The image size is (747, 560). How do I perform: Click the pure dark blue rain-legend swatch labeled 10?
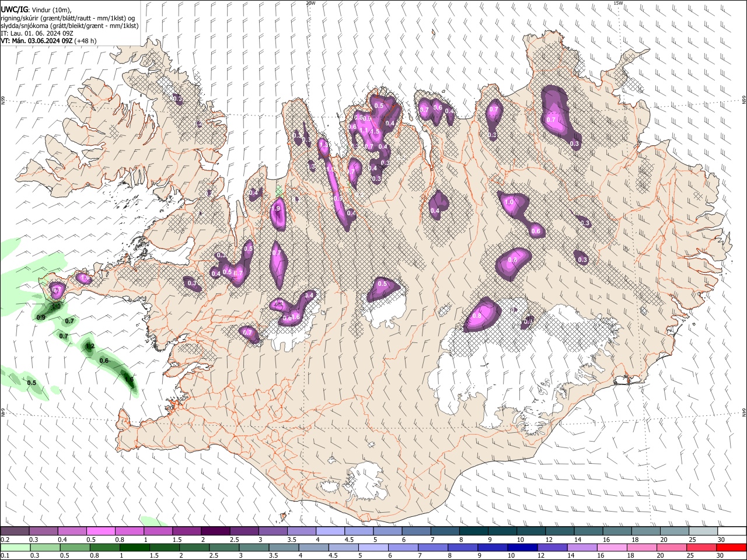521,547
